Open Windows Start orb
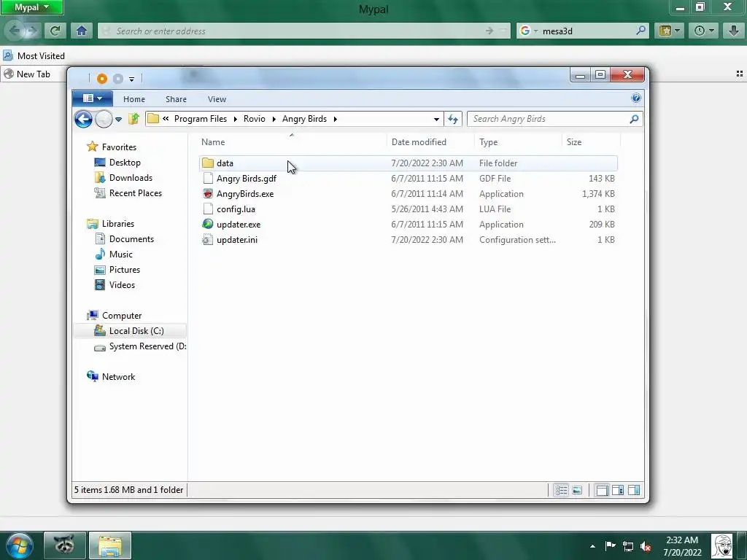This screenshot has width=747, height=560. pyautogui.click(x=20, y=545)
